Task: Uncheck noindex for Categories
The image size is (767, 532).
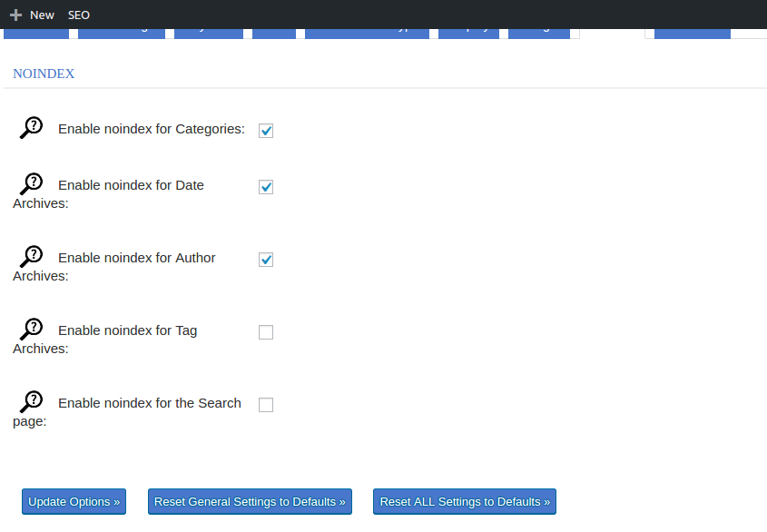Action: click(x=265, y=130)
